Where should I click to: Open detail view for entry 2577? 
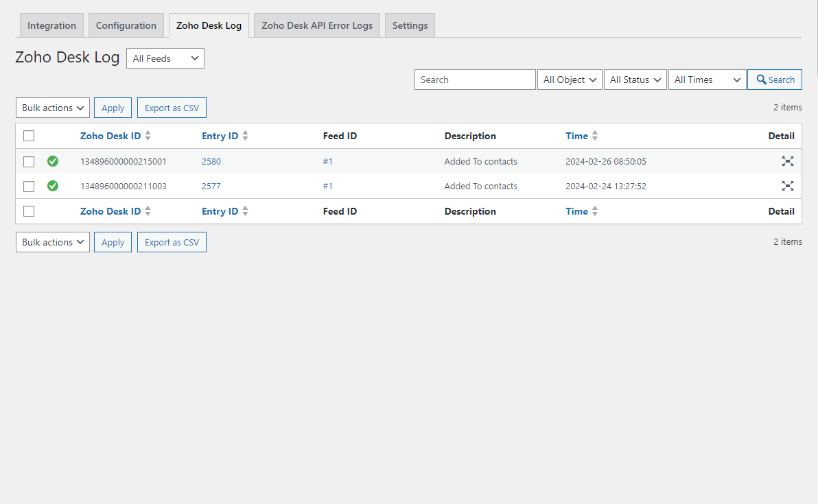click(x=788, y=186)
